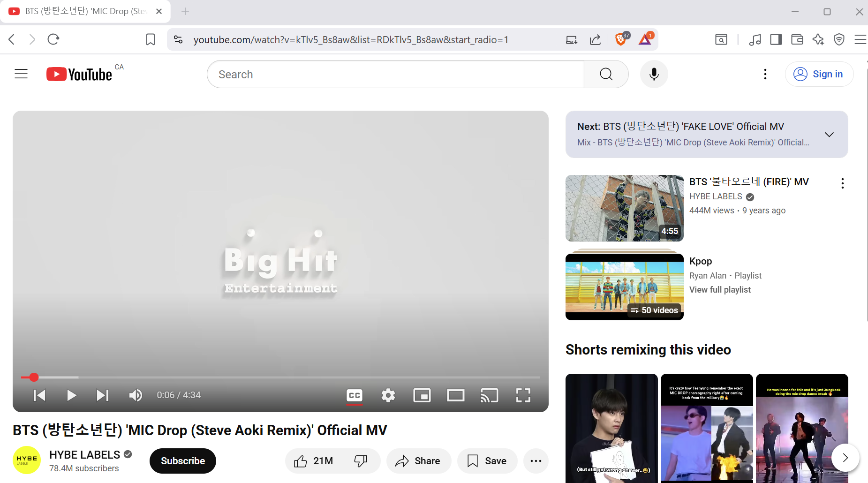This screenshot has width=868, height=483.
Task: Open the browser find-in-tabs search icon
Action: 721,39
